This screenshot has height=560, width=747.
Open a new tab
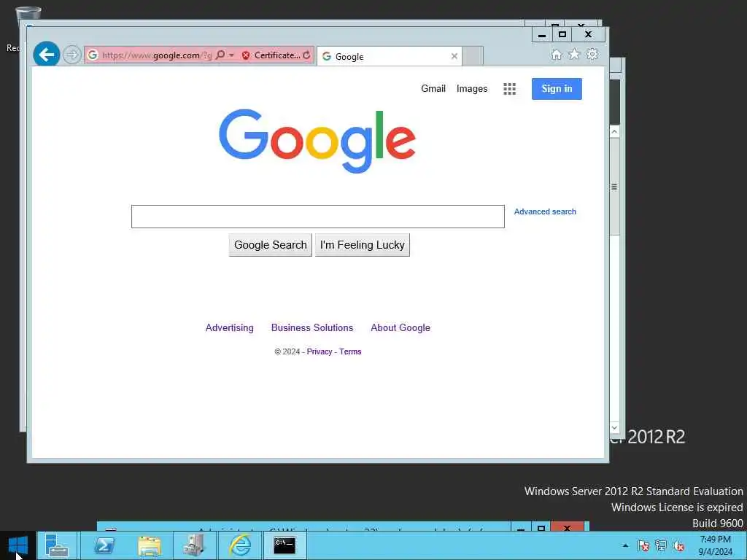pos(473,56)
